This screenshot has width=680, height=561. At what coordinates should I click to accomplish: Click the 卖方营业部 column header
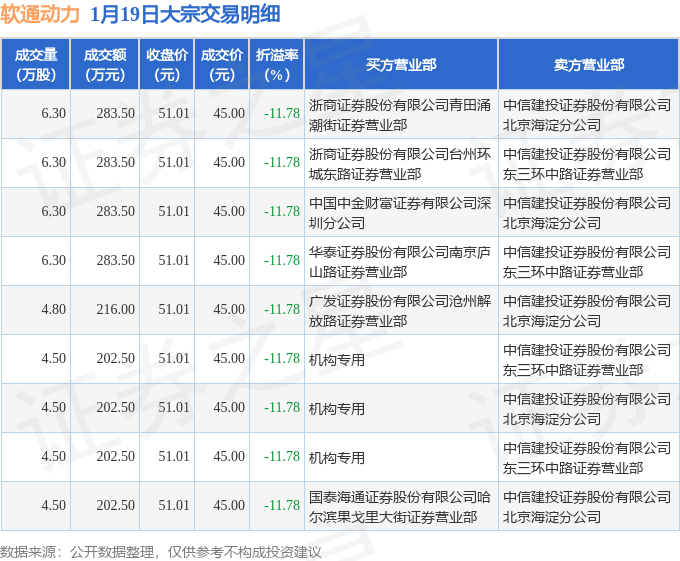589,65
